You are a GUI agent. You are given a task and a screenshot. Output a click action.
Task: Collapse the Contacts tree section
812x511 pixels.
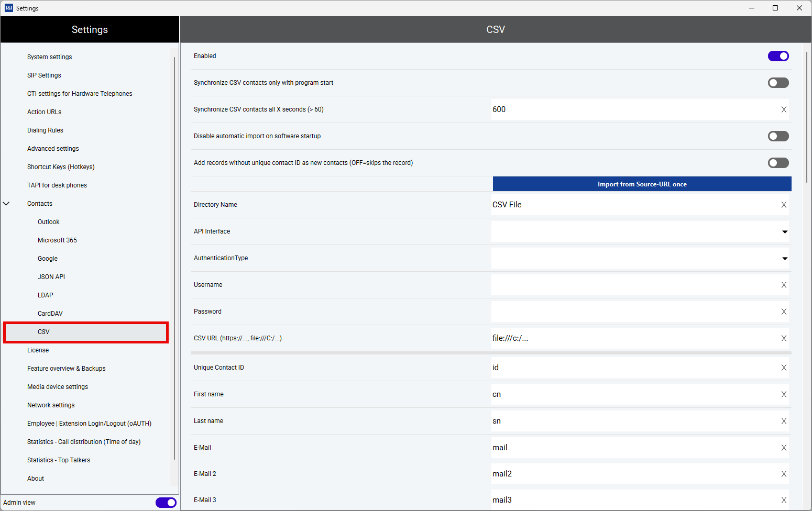click(6, 204)
